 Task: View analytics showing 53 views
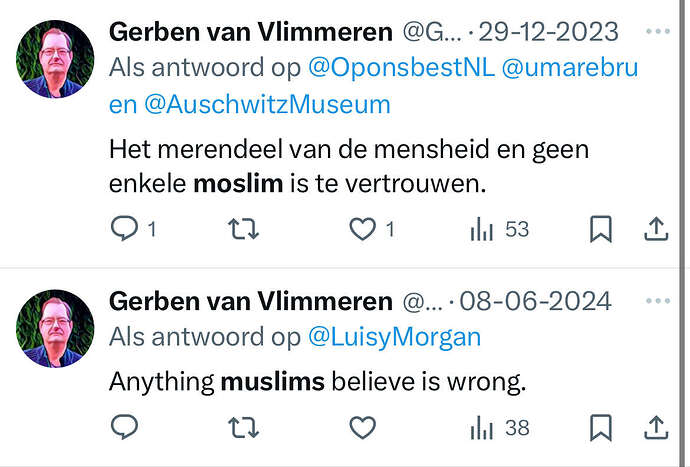(499, 229)
